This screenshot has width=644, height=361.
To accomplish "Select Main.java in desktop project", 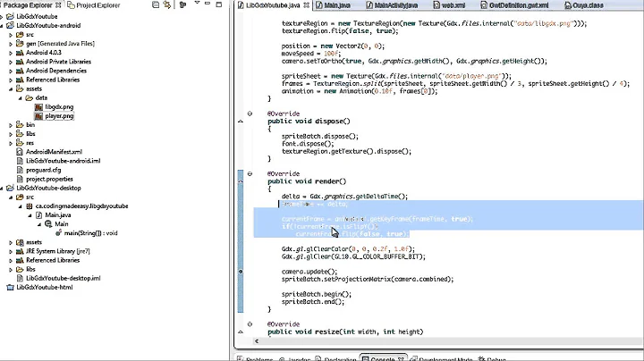I will (x=58, y=215).
